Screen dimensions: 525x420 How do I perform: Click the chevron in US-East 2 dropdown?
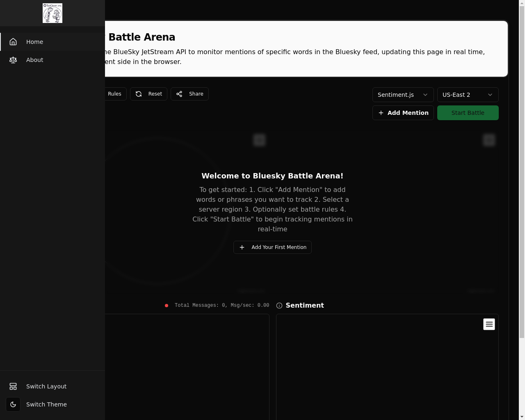490,95
